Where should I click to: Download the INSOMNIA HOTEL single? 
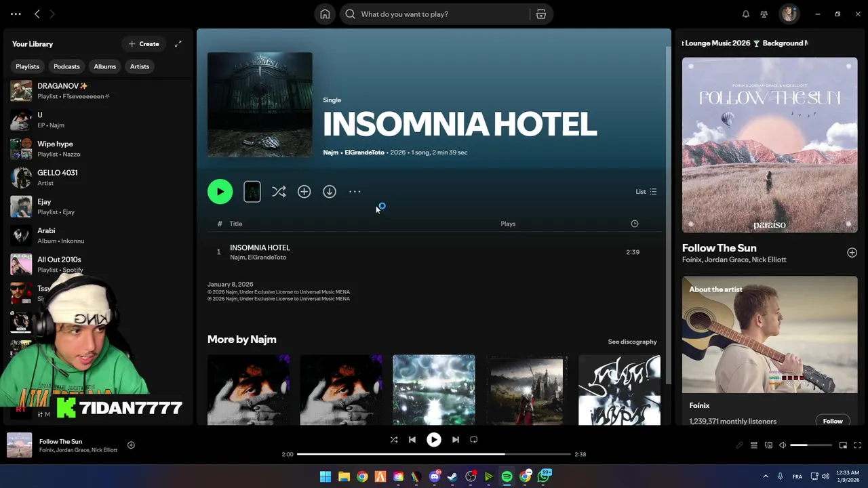[x=330, y=192]
